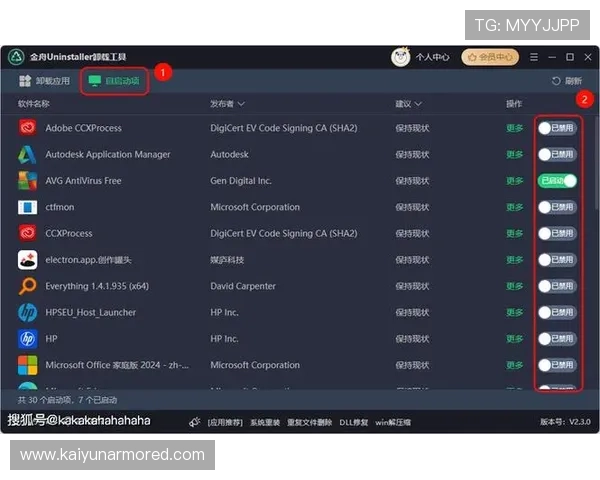Click 更多 for Everything 1.4.1.935
600x480 pixels.
pyautogui.click(x=514, y=286)
